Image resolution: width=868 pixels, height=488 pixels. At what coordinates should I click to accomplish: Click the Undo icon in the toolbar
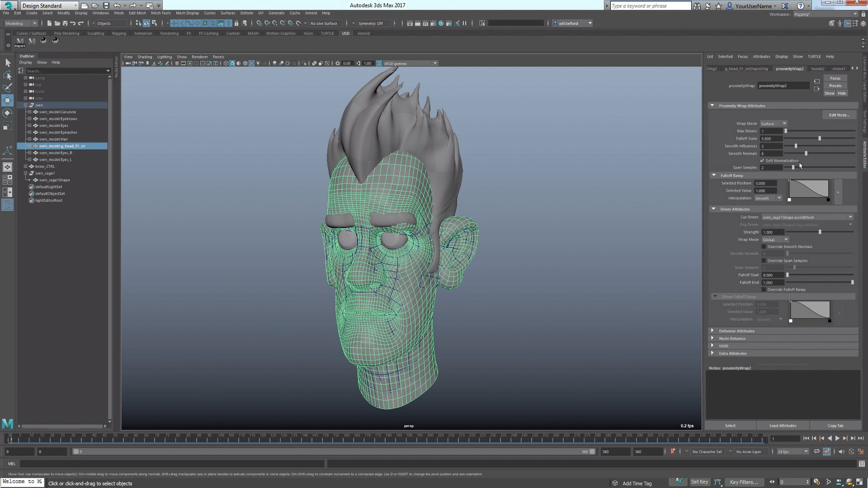coord(73,23)
